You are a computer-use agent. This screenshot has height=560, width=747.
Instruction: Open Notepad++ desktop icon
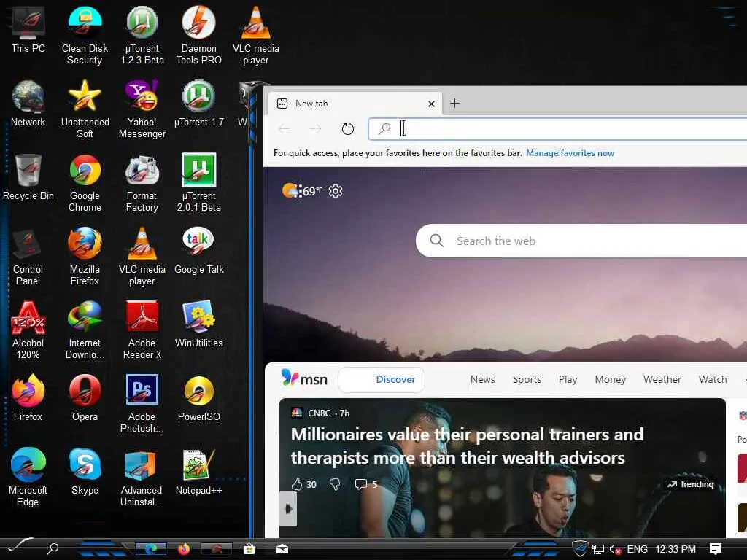[198, 472]
